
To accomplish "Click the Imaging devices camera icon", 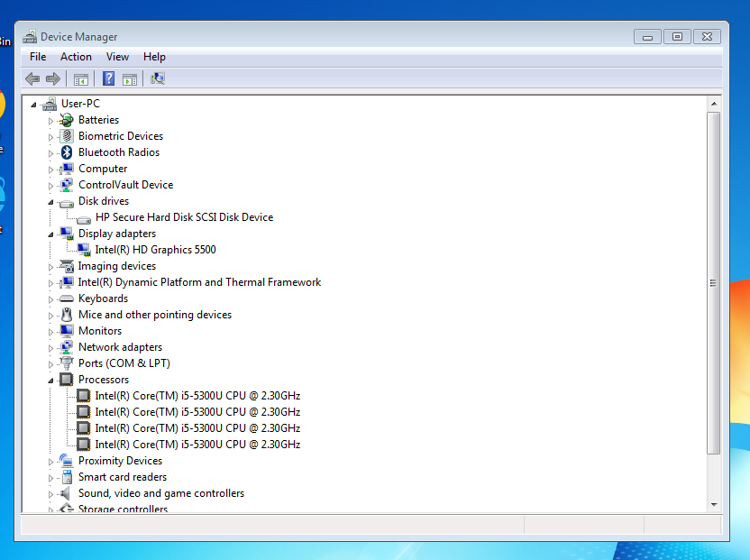I will coord(67,266).
